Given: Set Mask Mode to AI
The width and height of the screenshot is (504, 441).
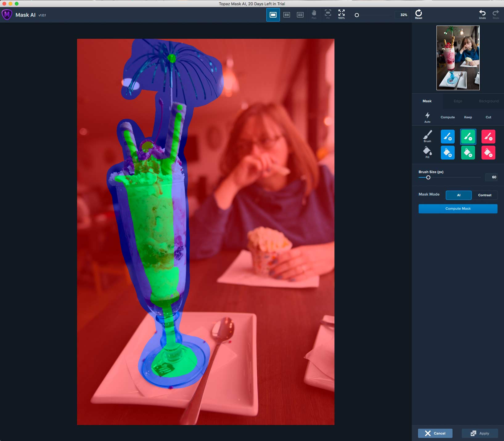Looking at the screenshot, I should click(459, 195).
